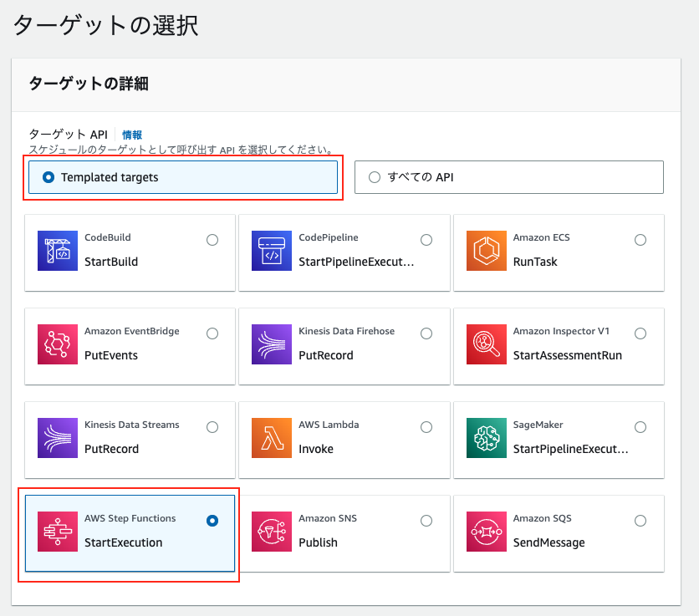
Task: Click the PutEvents text label
Action: [111, 355]
